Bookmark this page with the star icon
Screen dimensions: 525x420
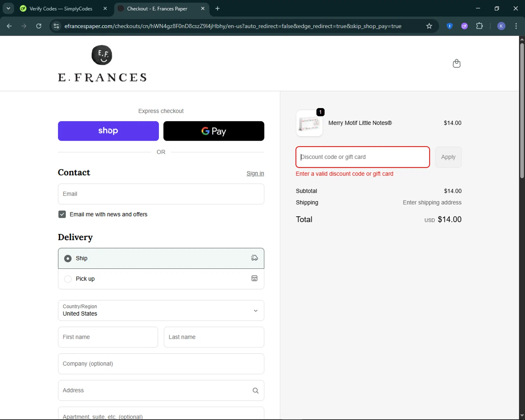[429, 26]
